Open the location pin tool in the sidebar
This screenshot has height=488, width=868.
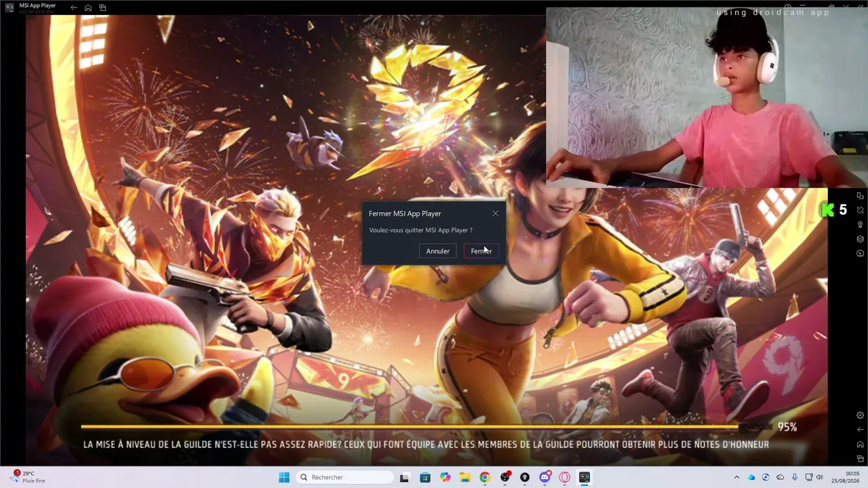(x=860, y=224)
